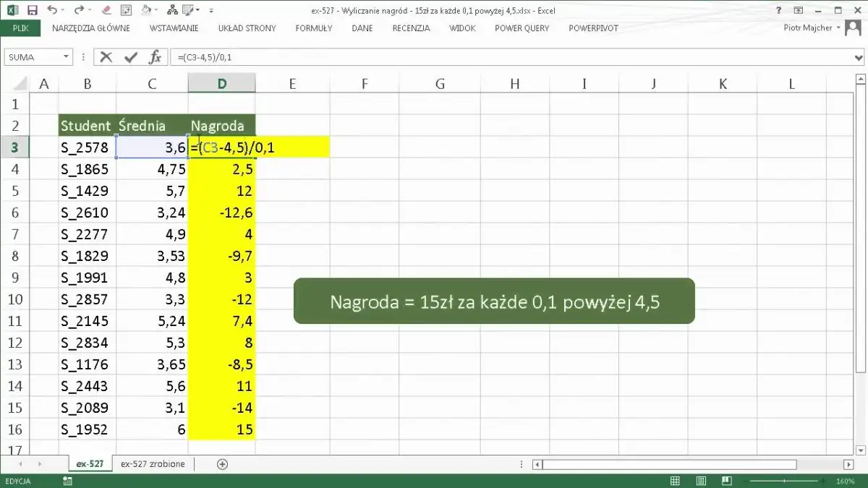This screenshot has height=488, width=868.
Task: Open the Name Box dropdown showing SUMA
Action: click(65, 56)
